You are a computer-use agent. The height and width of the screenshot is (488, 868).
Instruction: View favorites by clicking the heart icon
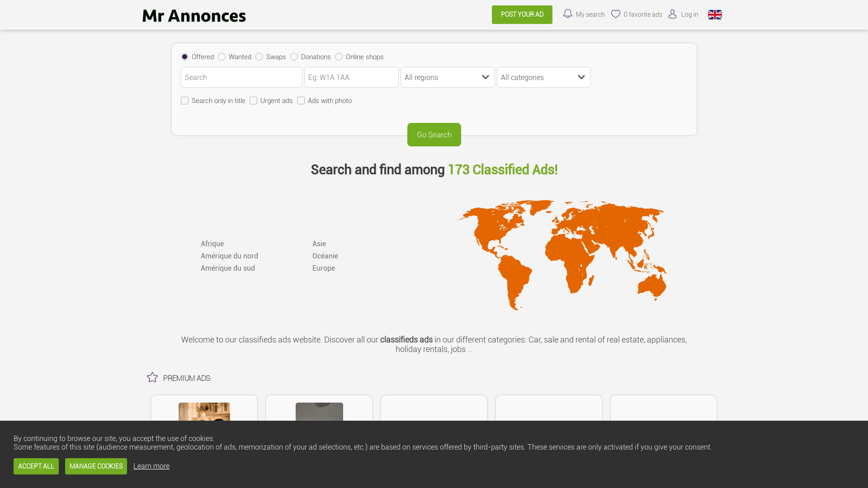(x=616, y=14)
